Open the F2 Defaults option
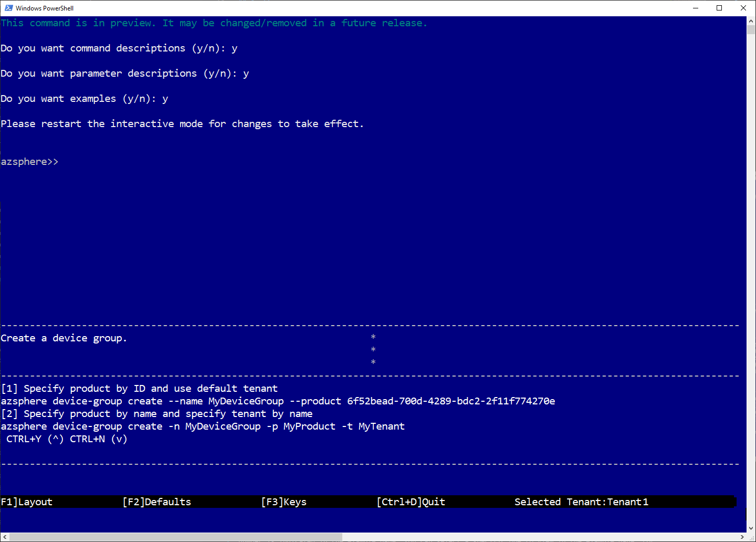Image resolution: width=756 pixels, height=542 pixels. [156, 502]
